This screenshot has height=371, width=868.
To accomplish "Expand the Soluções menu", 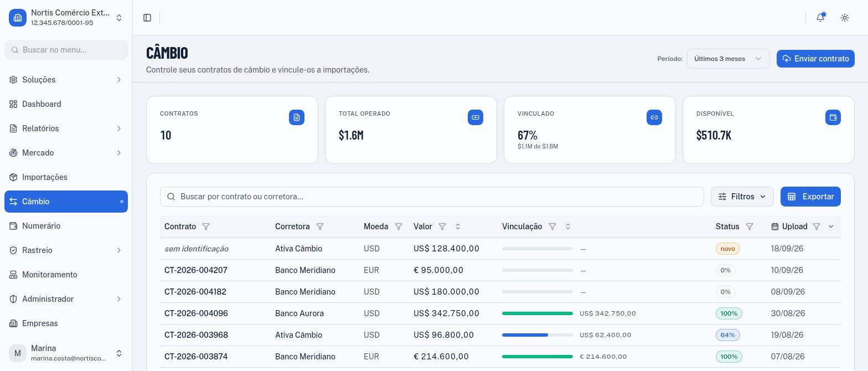I will click(66, 80).
